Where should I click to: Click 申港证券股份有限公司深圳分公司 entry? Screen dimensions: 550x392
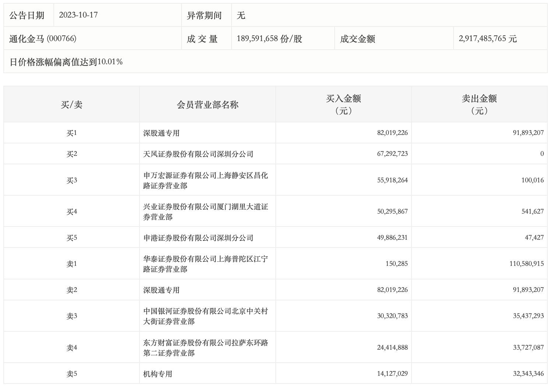[198, 238]
